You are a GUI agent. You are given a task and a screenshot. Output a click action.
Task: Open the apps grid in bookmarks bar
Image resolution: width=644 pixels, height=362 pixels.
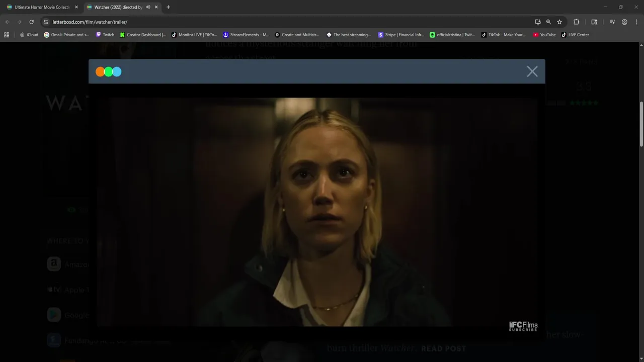pyautogui.click(x=7, y=35)
